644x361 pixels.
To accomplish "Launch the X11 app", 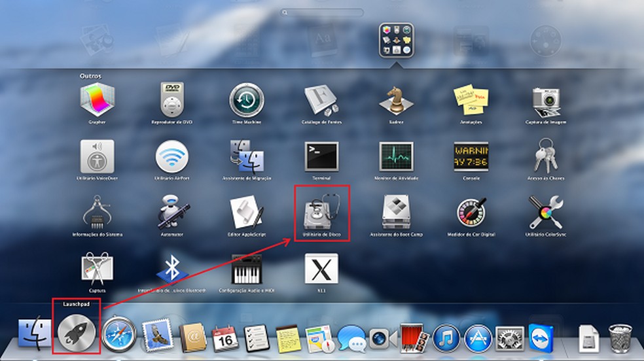I will coord(321,269).
